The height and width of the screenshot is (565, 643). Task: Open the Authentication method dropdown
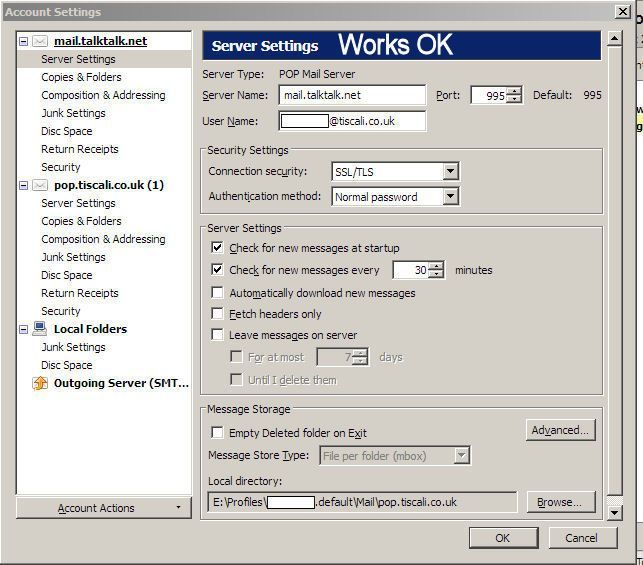point(450,196)
